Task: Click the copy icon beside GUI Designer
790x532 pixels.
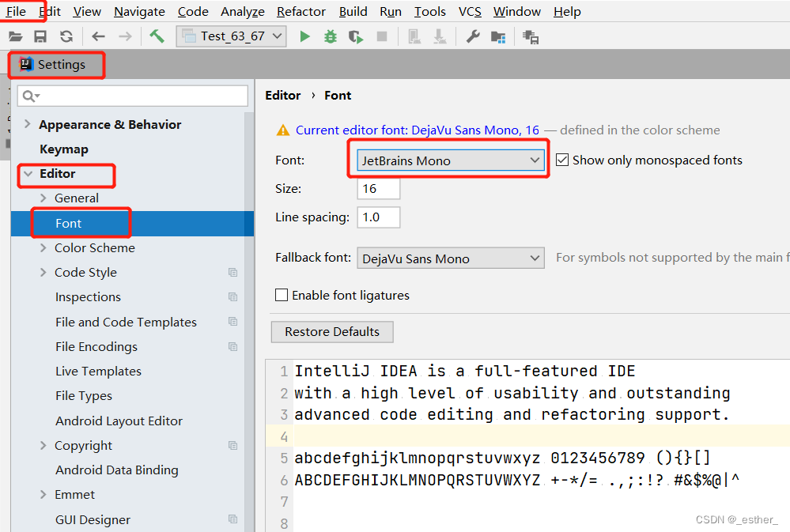Action: [232, 519]
